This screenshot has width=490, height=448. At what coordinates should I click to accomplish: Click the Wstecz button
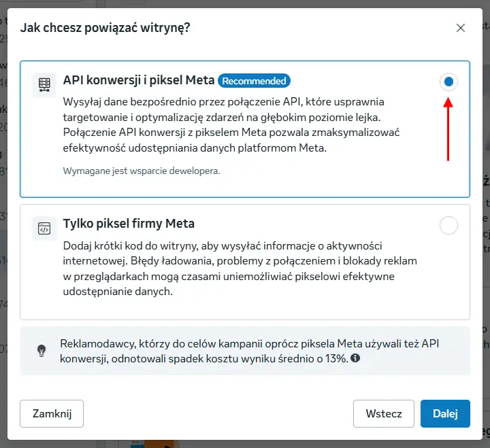pos(384,413)
